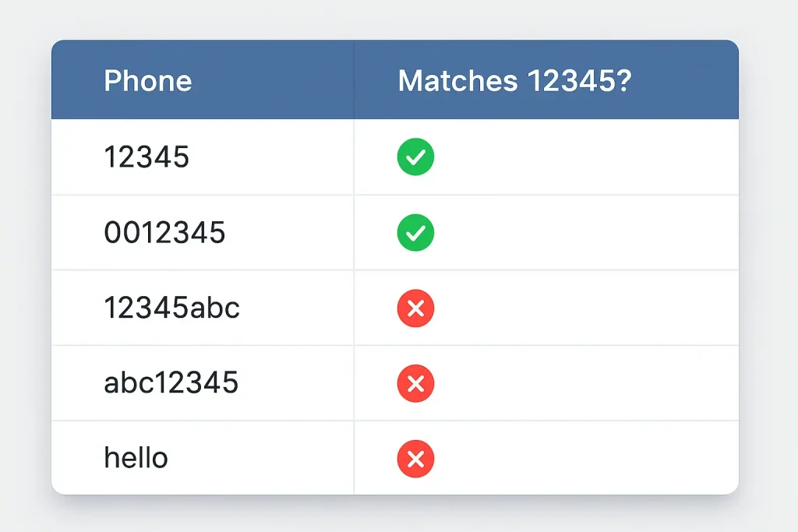Viewport: 798px width, 532px height.
Task: Click the line separating 12345abc and abc12345 rows
Action: 395,345
